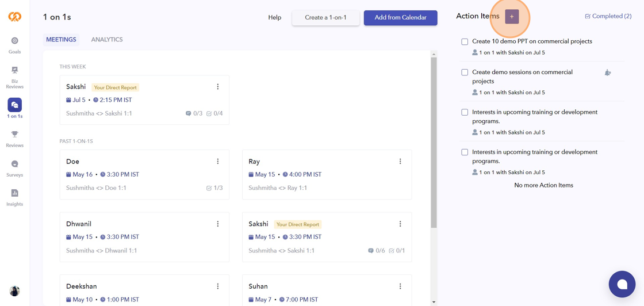Click the reminder bell on demo sessions item
Screen dimensions: 644x306
(607, 72)
